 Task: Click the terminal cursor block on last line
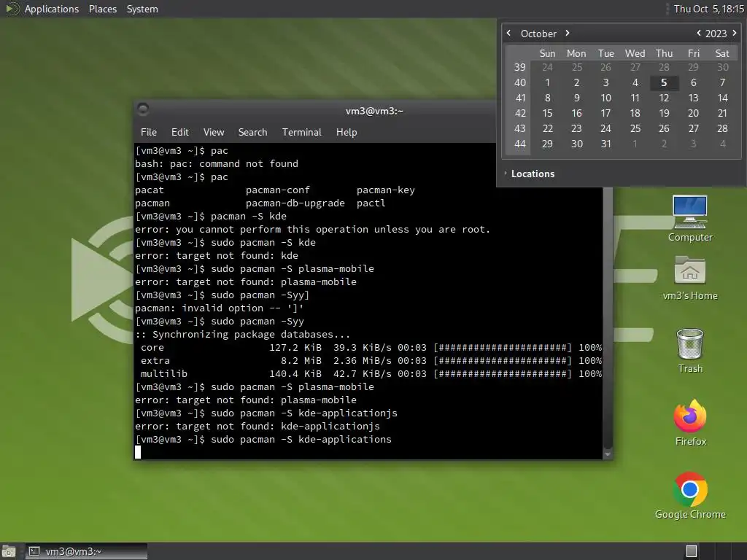click(x=138, y=452)
